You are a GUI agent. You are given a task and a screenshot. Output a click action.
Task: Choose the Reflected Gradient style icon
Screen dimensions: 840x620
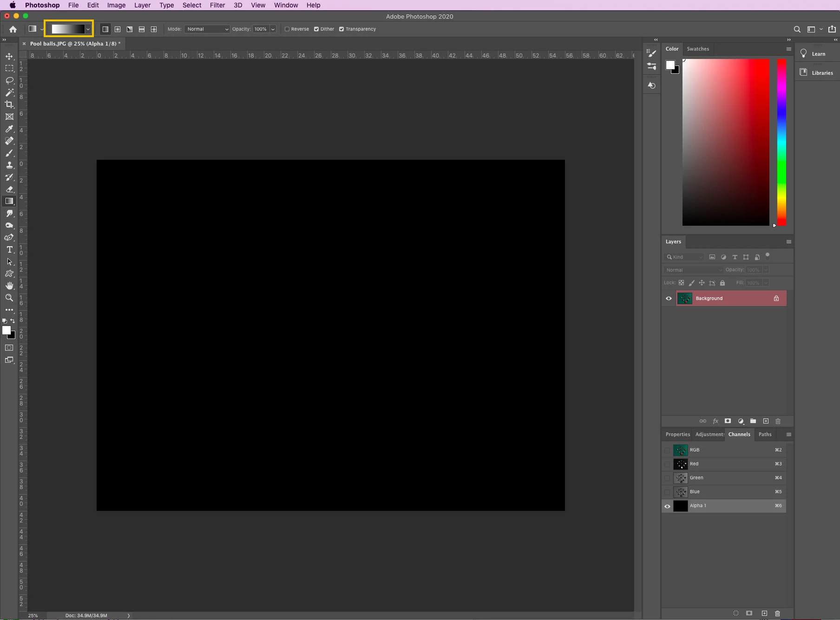click(142, 29)
